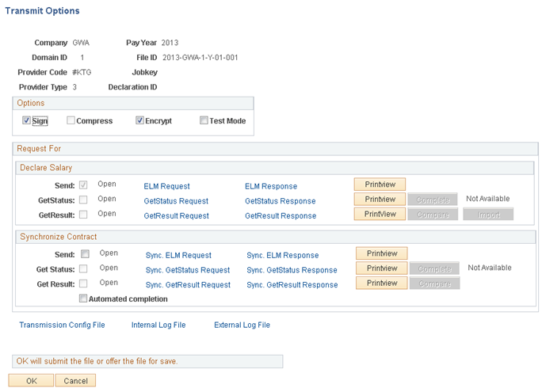This screenshot has width=546, height=392.
Task: Toggle the Sign checkbox
Action: coord(26,120)
